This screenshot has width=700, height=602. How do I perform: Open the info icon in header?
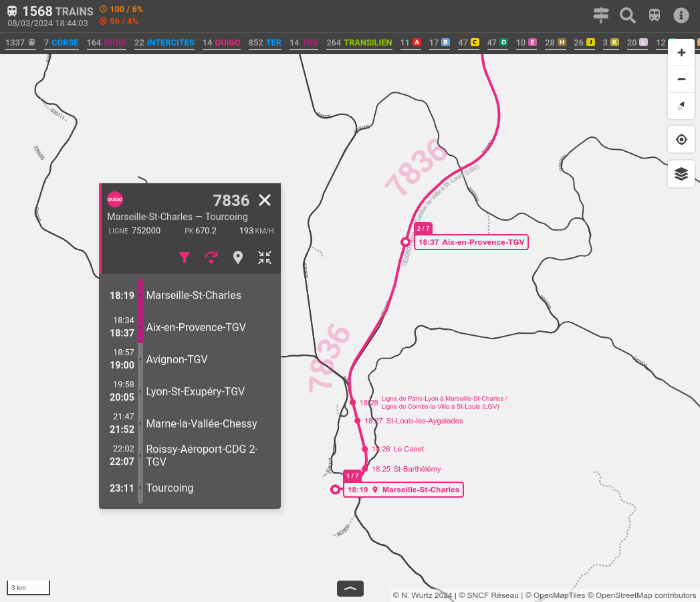click(x=681, y=15)
